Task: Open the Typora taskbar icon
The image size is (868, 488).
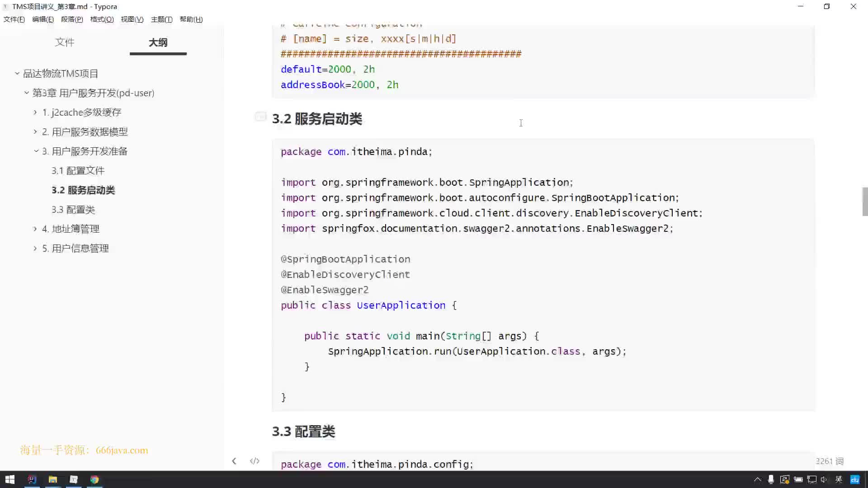Action: [x=74, y=479]
